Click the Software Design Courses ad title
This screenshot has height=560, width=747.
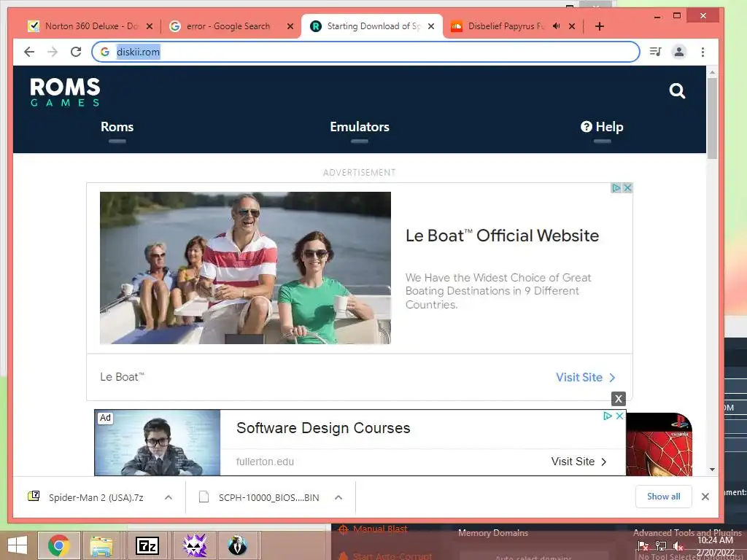(323, 428)
